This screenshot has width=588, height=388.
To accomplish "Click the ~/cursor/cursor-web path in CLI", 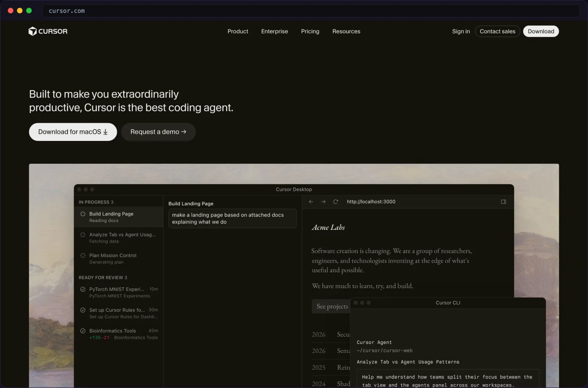I will 384,351.
